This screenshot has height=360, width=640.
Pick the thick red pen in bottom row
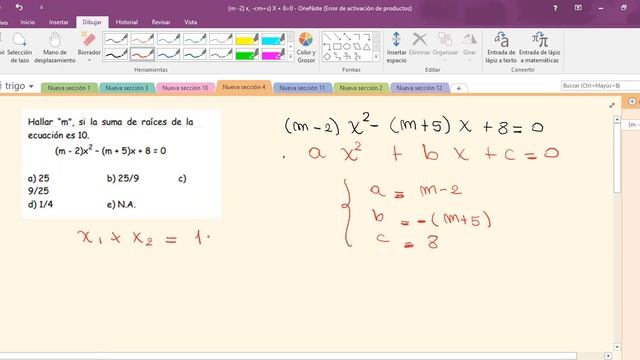142,54
